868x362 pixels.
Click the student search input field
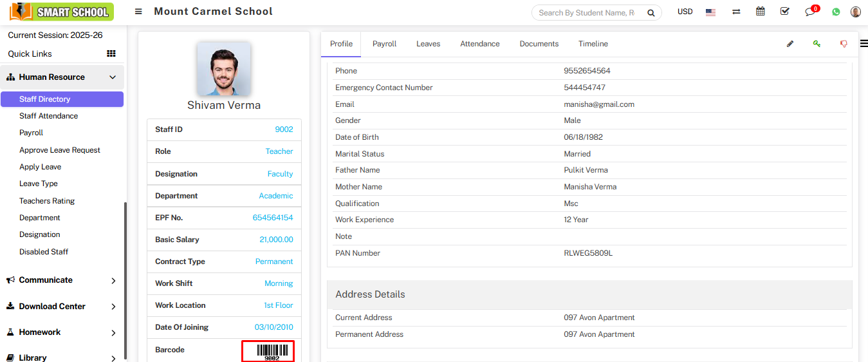587,12
